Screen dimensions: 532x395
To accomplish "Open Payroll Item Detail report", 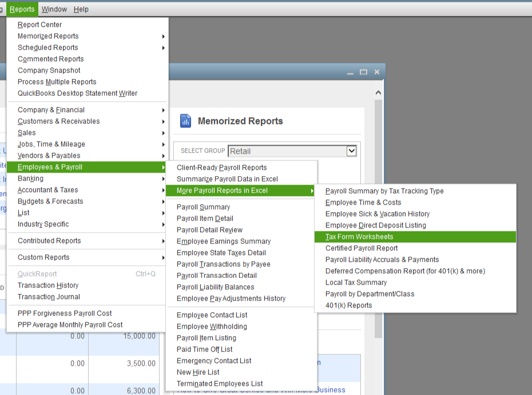I will [241, 219].
